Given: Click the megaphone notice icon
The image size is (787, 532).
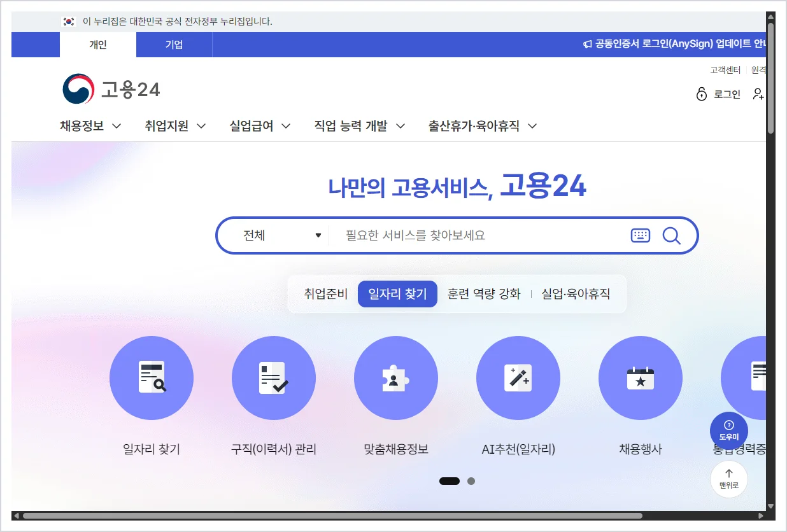Looking at the screenshot, I should pyautogui.click(x=588, y=45).
